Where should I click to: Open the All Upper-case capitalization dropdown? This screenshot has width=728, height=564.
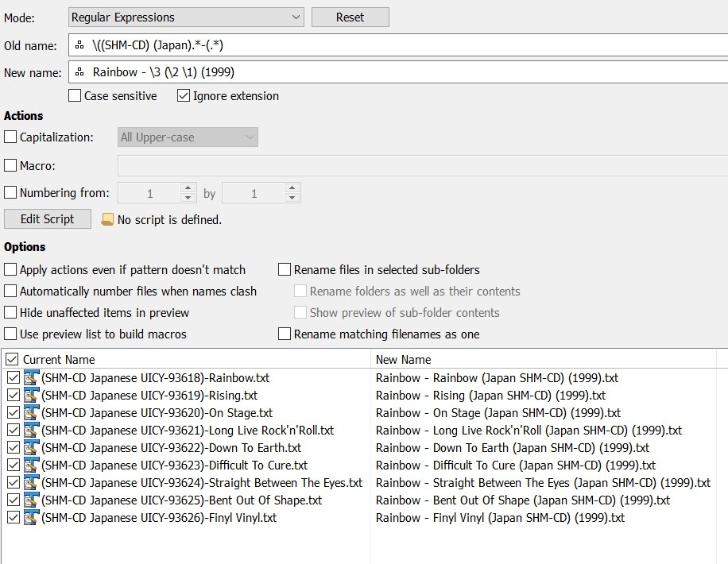[188, 137]
